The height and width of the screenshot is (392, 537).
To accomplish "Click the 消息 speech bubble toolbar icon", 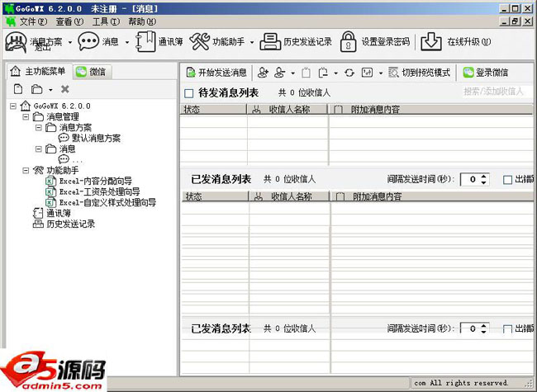I will coord(88,41).
